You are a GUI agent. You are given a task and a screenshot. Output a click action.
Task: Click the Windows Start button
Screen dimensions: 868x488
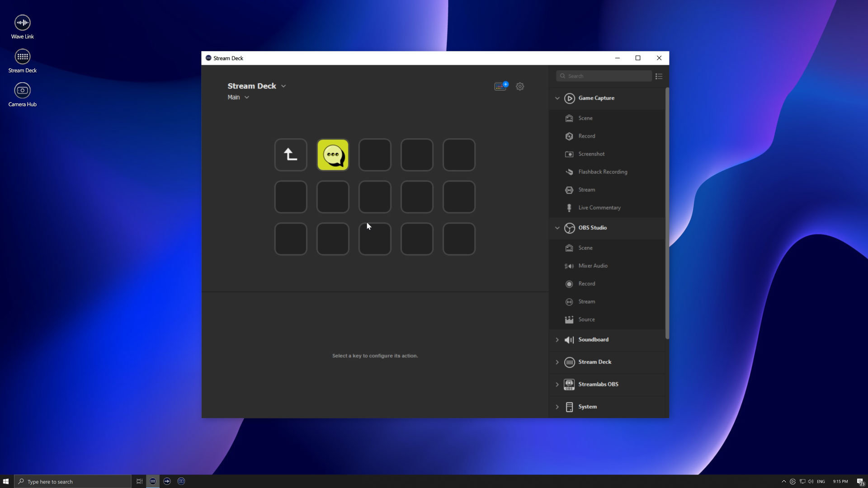click(6, 481)
